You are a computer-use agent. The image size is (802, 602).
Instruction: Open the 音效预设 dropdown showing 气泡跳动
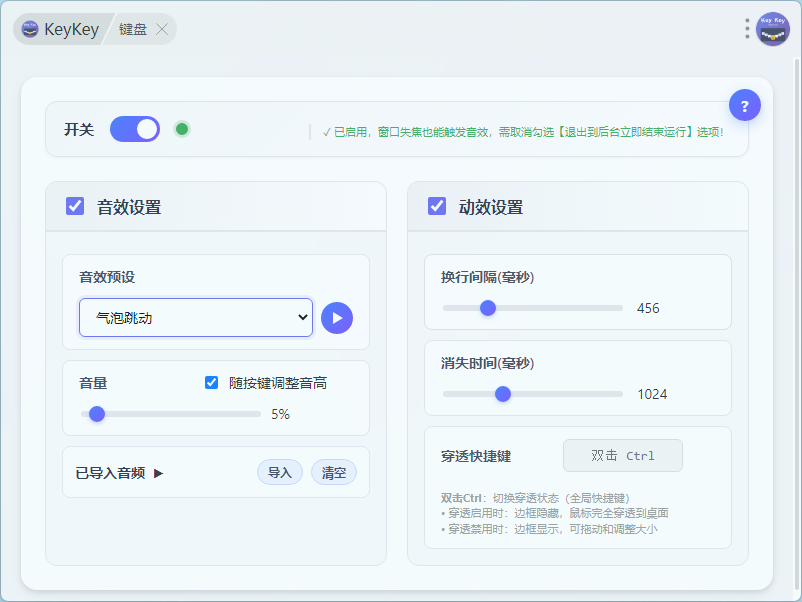click(x=196, y=318)
